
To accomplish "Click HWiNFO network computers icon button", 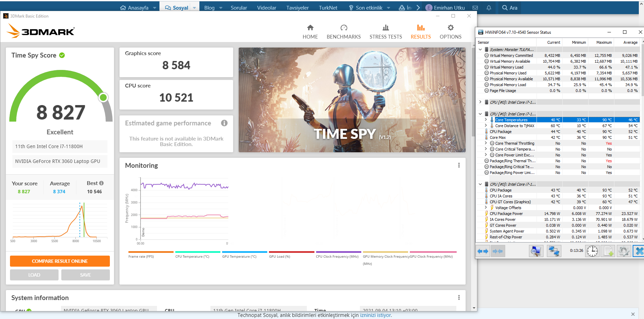I will coord(554,251).
